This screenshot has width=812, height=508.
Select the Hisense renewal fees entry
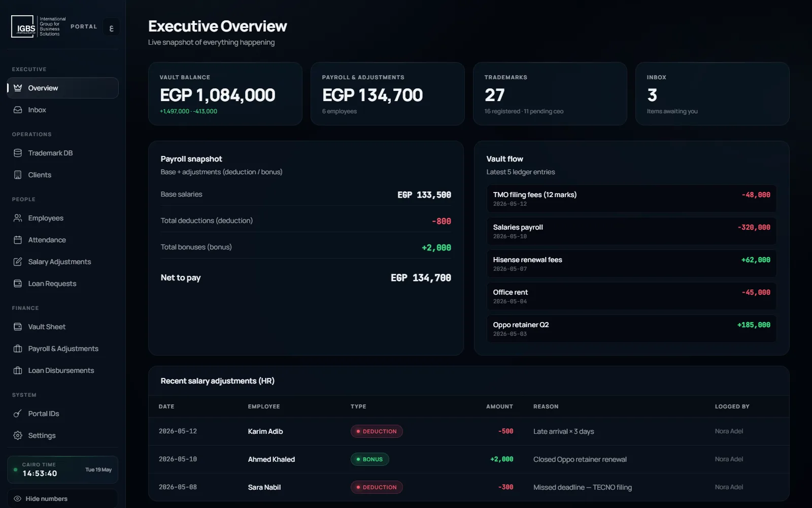pyautogui.click(x=631, y=264)
